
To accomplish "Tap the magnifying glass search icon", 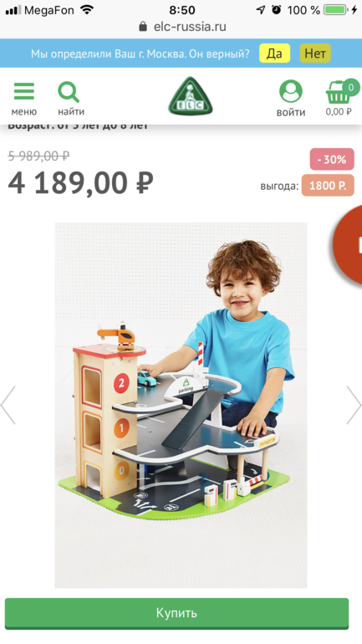I will click(x=68, y=92).
